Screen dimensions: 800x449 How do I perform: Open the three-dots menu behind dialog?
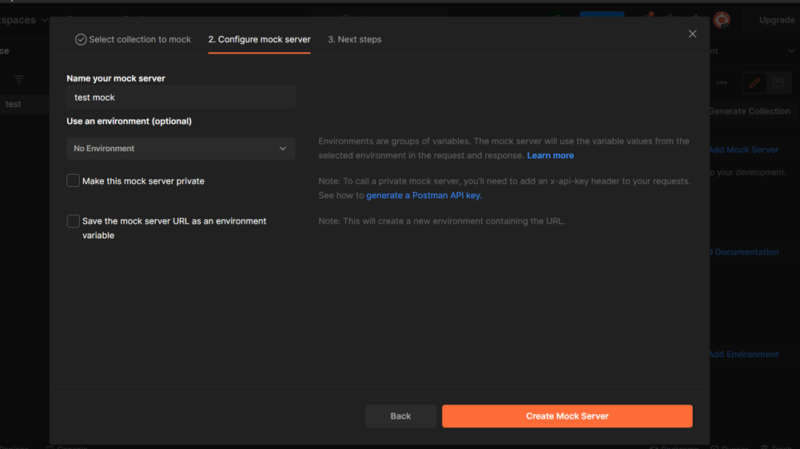[x=721, y=83]
